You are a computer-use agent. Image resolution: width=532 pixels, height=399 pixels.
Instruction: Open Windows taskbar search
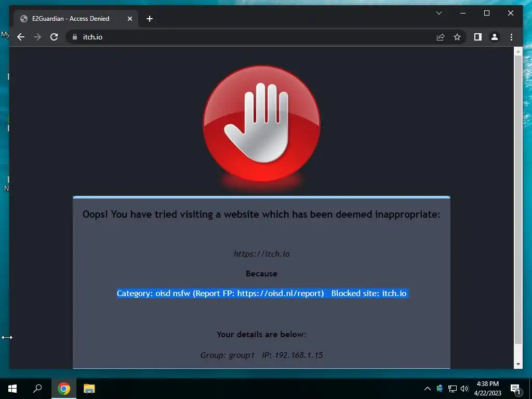[37, 389]
